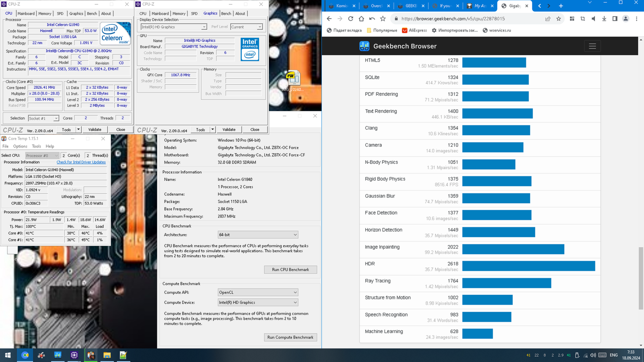This screenshot has width=644, height=362.
Task: Open Processor #0 dropdown in Core Temp
Action: point(42,156)
